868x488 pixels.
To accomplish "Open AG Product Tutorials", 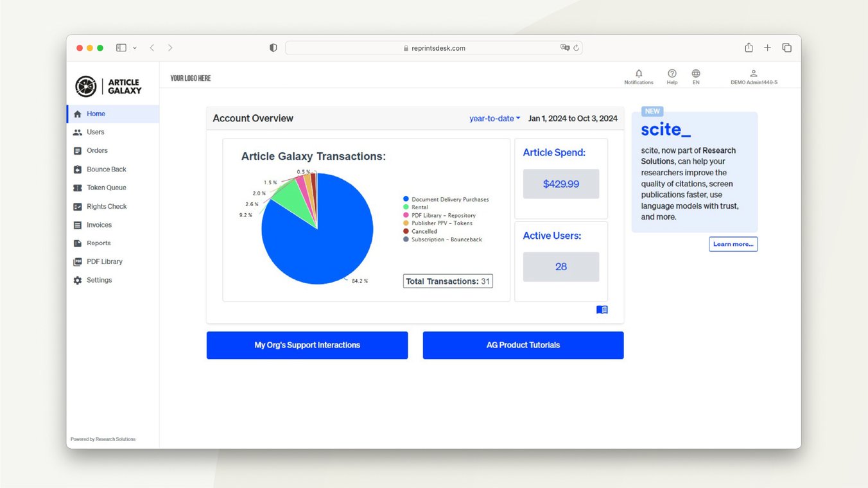I will pyautogui.click(x=523, y=345).
